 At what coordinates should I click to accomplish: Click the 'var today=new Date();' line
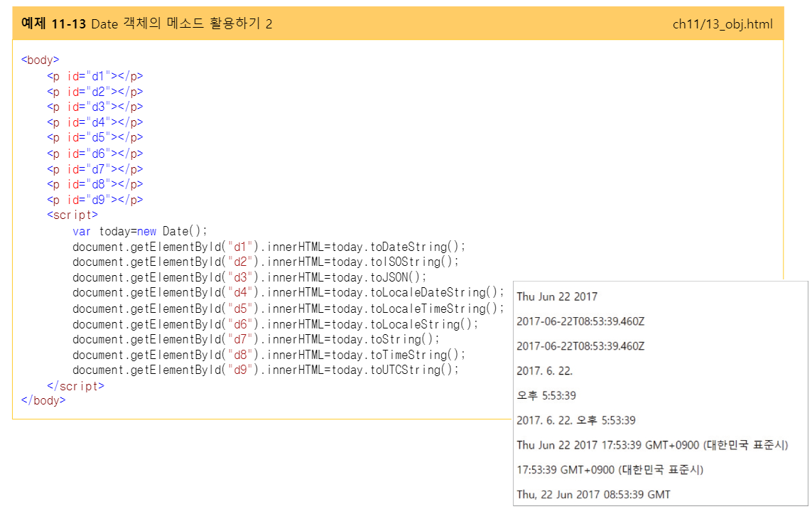[x=140, y=231]
